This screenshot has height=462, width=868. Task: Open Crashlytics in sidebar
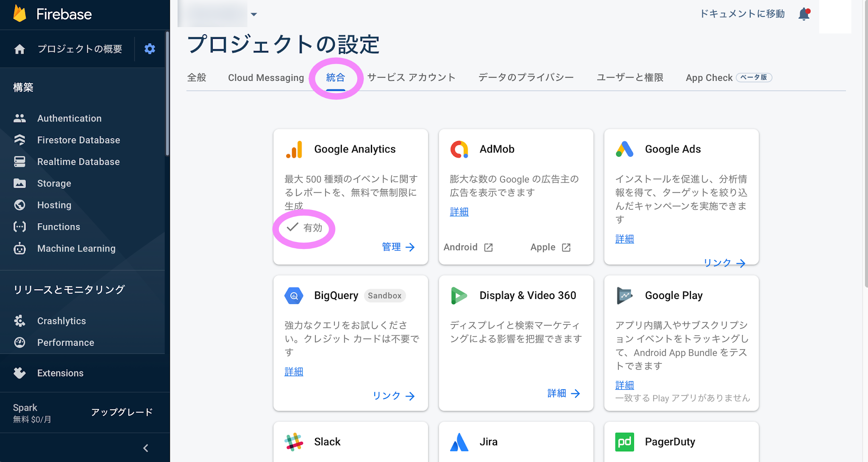(61, 321)
